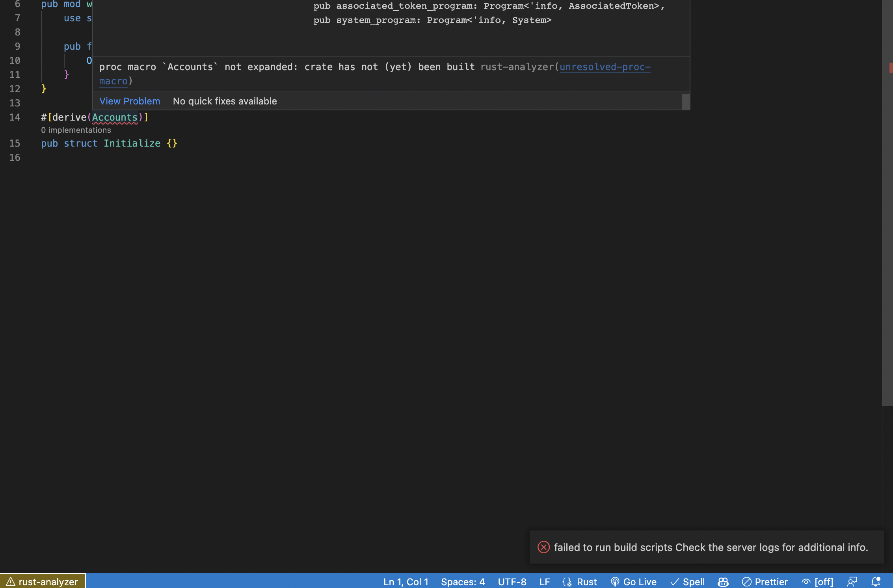Click the curly braces icon beside Rust
Image resolution: width=893 pixels, height=588 pixels.
(567, 582)
